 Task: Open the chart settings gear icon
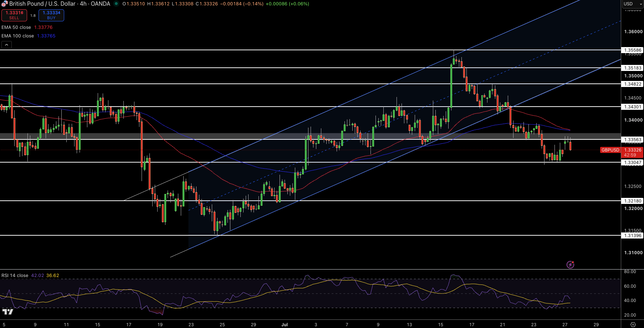(633, 325)
